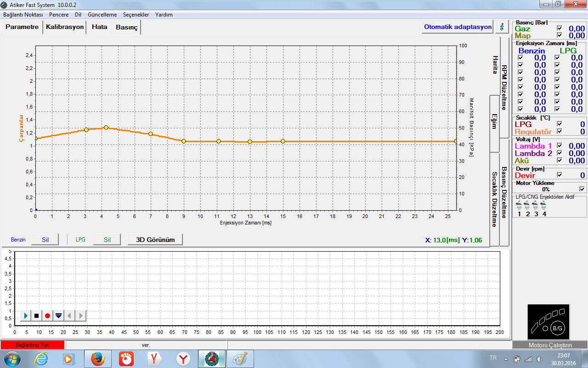The image size is (588, 368).
Task: Toggle the LPG temperature checkbox
Action: 559,124
